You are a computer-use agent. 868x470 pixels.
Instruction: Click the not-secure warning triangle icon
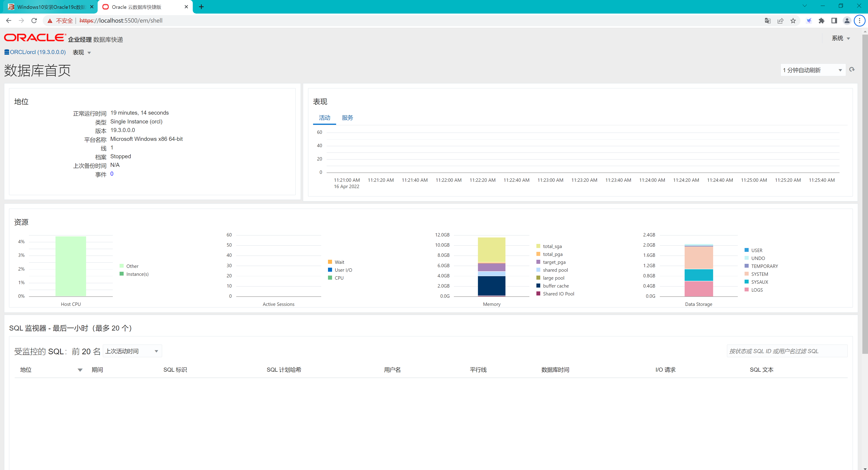coord(50,21)
